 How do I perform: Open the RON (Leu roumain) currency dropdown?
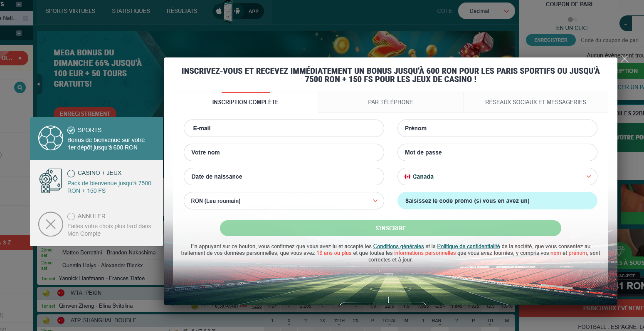pyautogui.click(x=284, y=201)
